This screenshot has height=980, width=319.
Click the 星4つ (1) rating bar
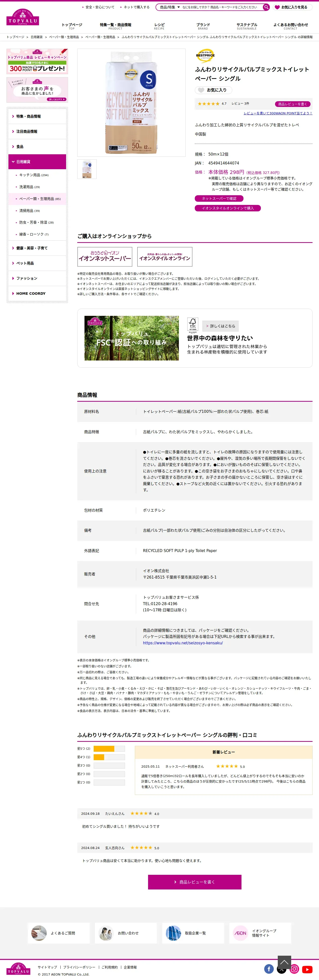click(109, 757)
